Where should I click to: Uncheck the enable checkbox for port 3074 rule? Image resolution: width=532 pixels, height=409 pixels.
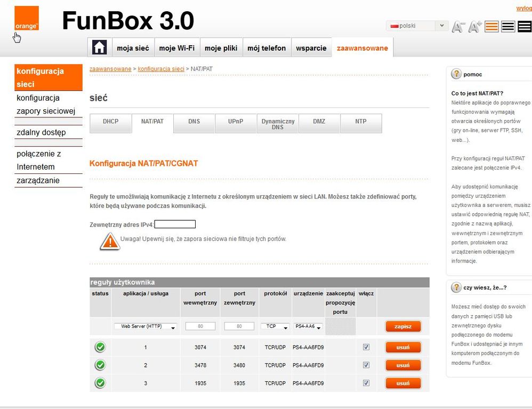pos(366,347)
